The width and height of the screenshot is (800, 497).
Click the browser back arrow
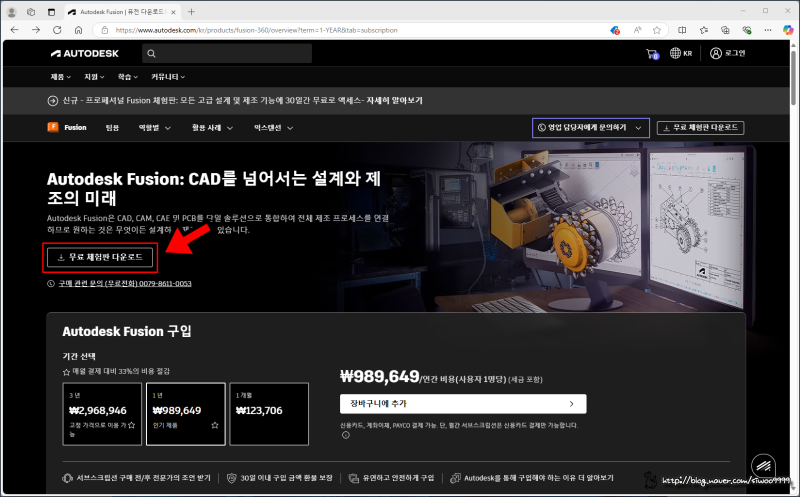[x=14, y=30]
